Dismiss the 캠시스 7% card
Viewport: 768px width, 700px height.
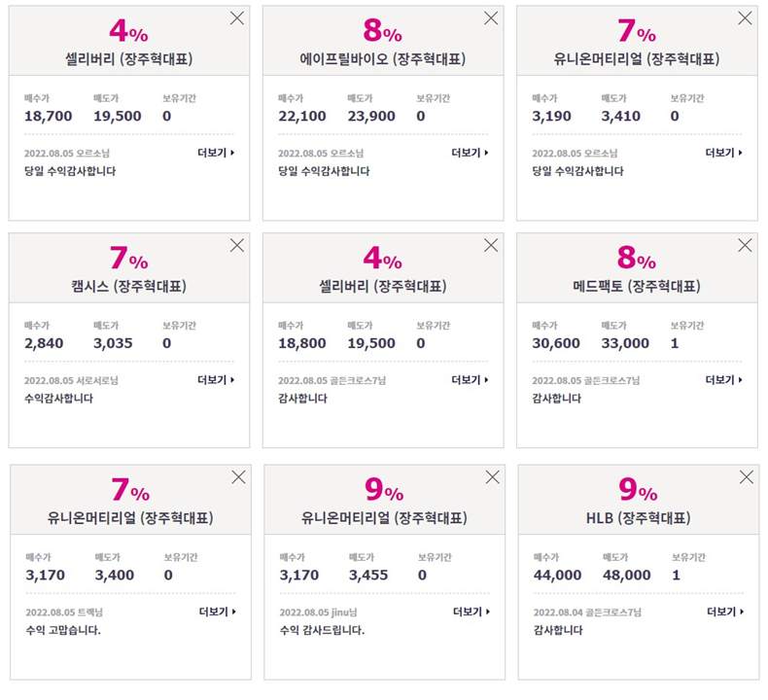point(237,245)
